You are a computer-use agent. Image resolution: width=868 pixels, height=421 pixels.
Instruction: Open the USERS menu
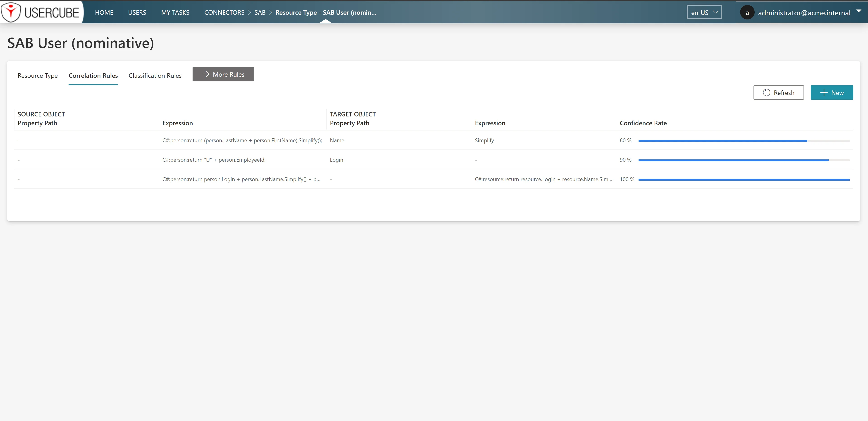tap(137, 12)
